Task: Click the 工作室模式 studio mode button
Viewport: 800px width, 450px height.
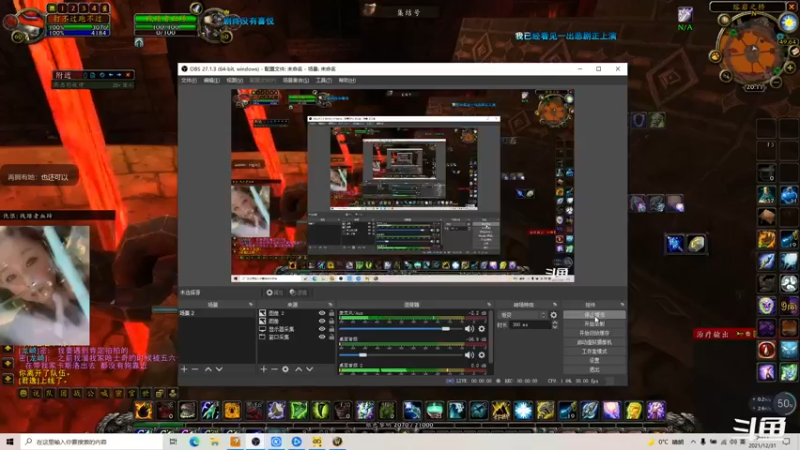Action: [594, 352]
